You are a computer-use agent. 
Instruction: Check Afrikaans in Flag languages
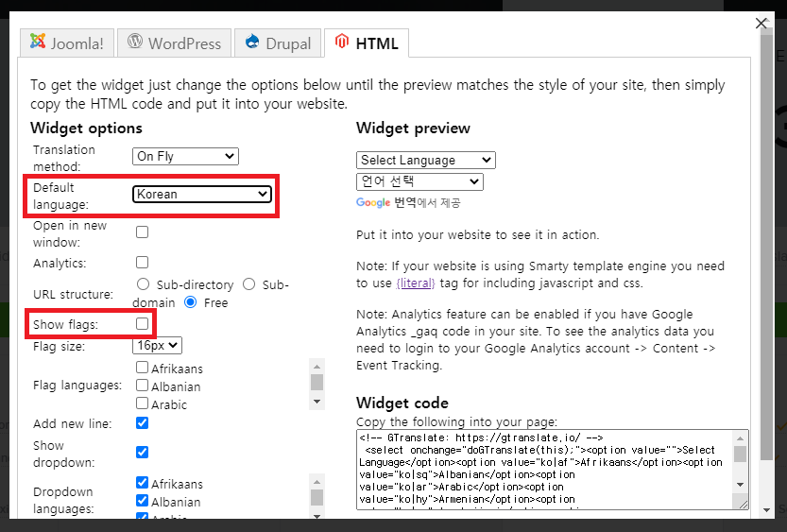coord(142,368)
